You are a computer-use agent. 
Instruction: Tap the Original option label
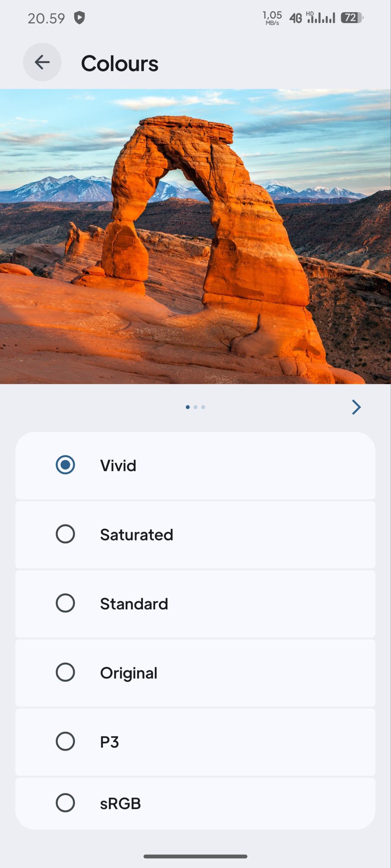coord(129,673)
